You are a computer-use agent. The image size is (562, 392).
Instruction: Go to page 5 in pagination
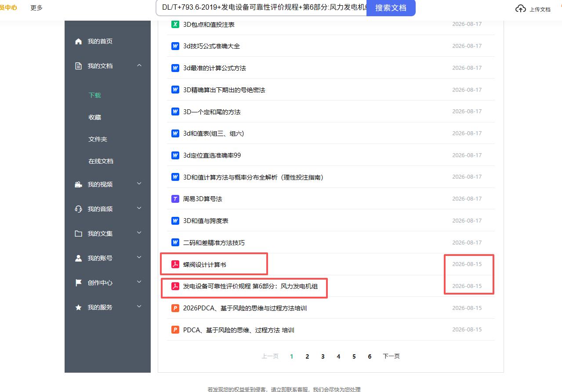click(x=354, y=356)
